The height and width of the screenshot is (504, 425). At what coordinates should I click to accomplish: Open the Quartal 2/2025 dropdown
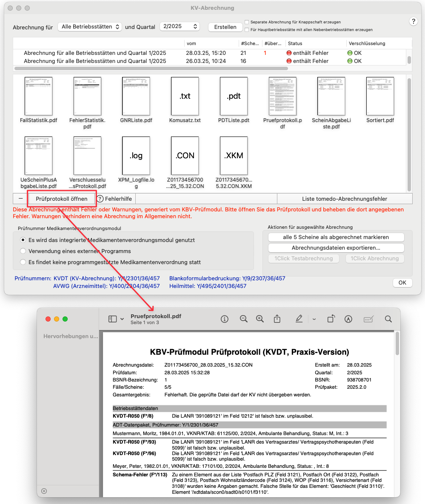[x=180, y=27]
